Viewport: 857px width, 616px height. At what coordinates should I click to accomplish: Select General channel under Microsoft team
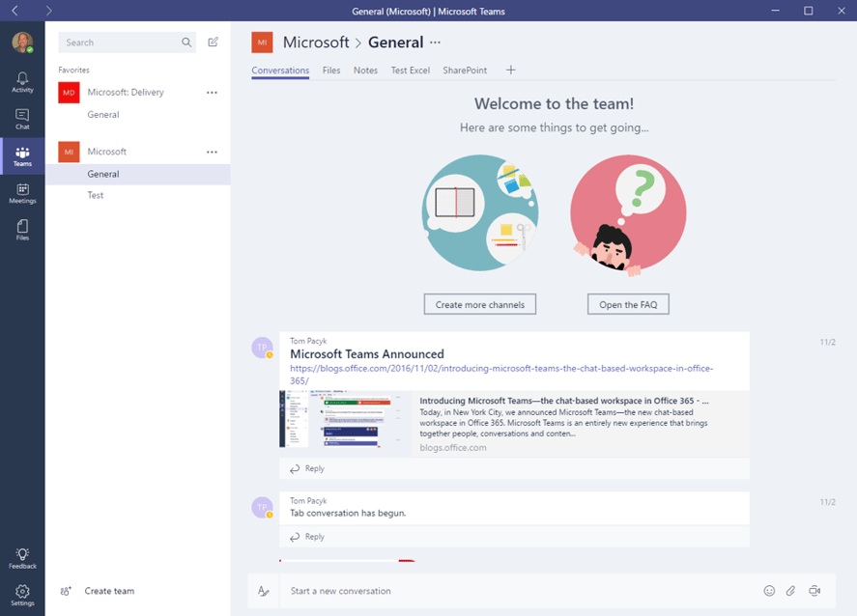pyautogui.click(x=138, y=174)
